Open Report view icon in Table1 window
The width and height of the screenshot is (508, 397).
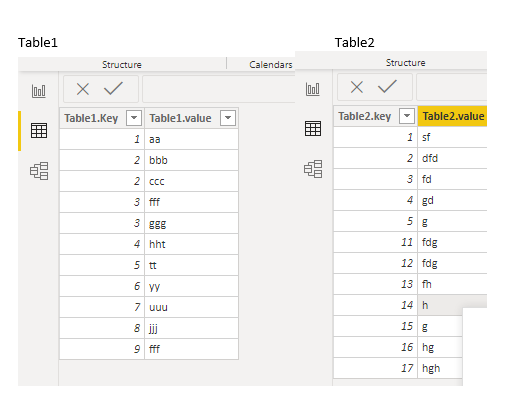39,91
